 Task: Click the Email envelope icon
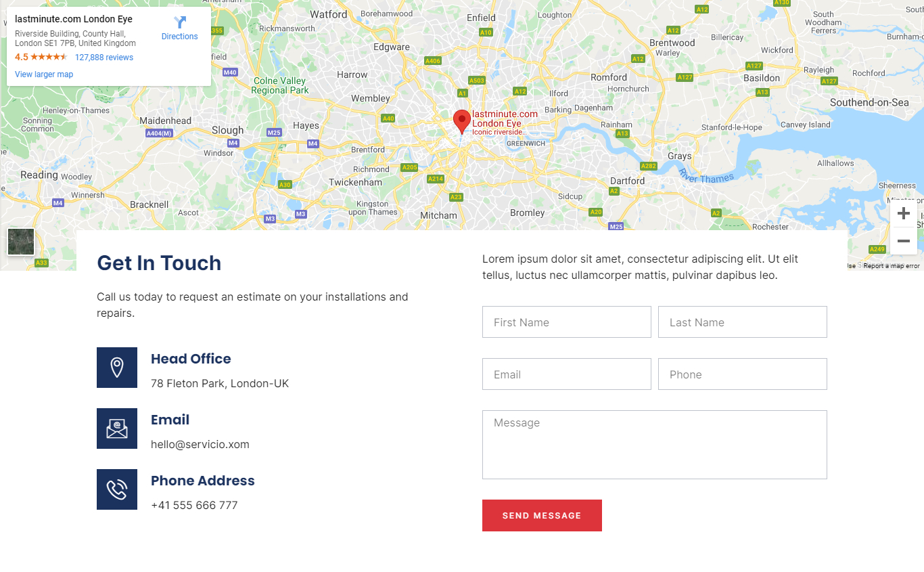coord(117,428)
